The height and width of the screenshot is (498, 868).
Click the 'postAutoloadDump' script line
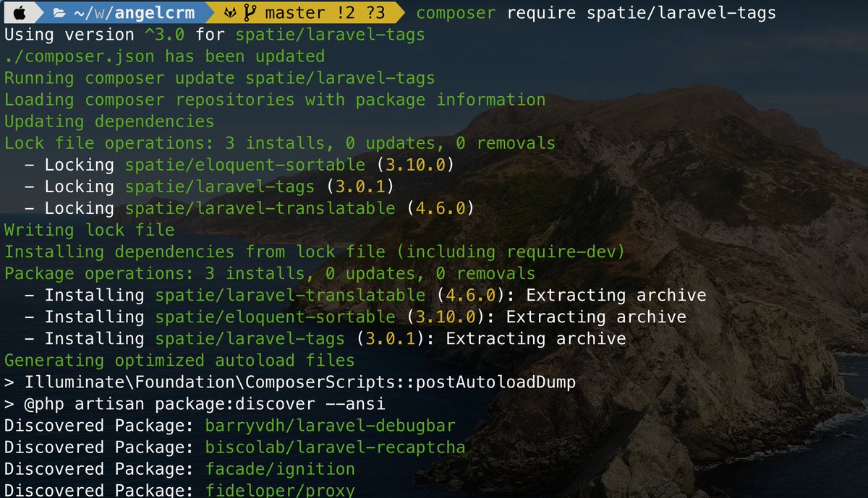click(290, 382)
